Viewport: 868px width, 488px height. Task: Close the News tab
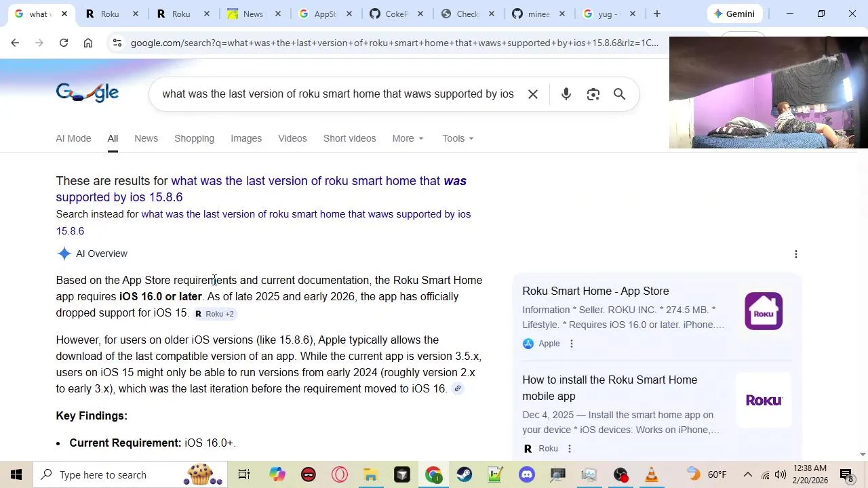click(278, 14)
